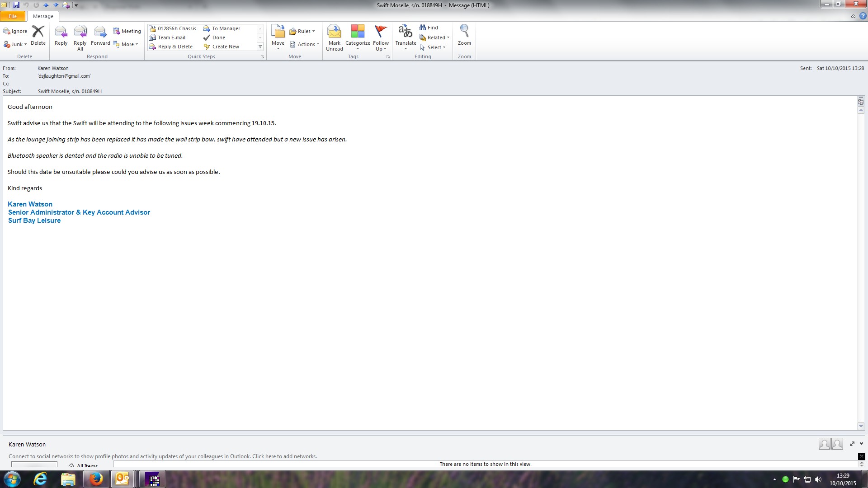Image resolution: width=868 pixels, height=488 pixels.
Task: Select the Message ribbon tab
Action: [x=43, y=16]
